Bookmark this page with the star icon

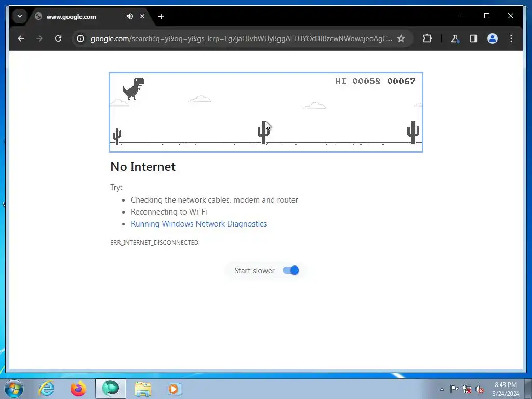point(401,38)
